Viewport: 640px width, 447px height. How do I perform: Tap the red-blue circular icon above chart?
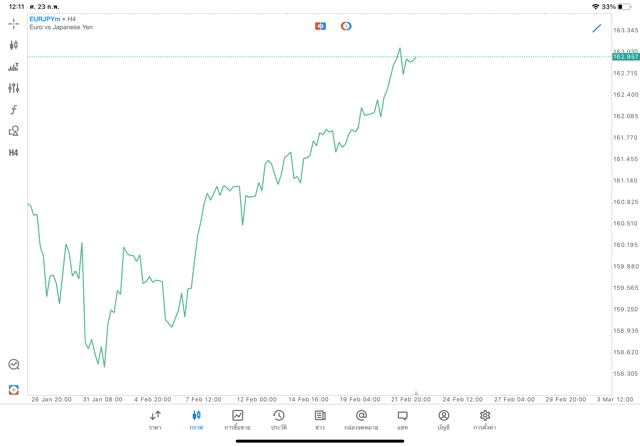(x=346, y=26)
